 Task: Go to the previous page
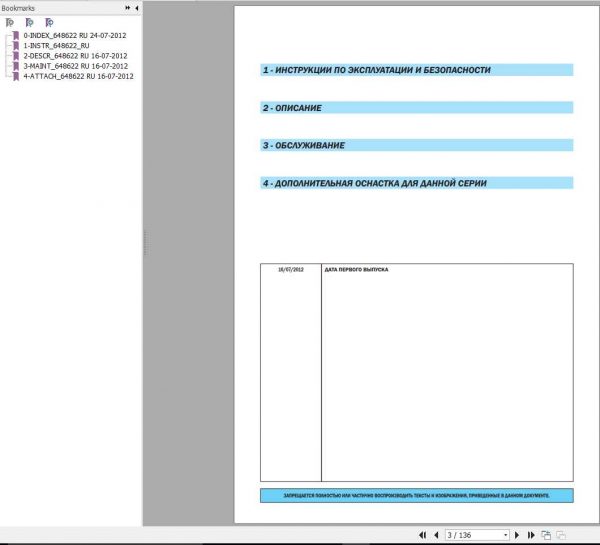(436, 535)
